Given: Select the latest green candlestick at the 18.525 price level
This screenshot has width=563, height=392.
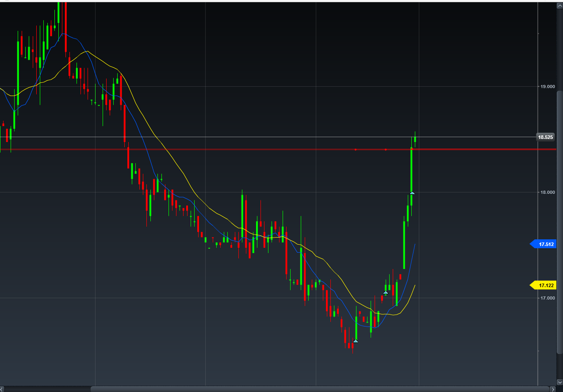Looking at the screenshot, I should pos(415,139).
